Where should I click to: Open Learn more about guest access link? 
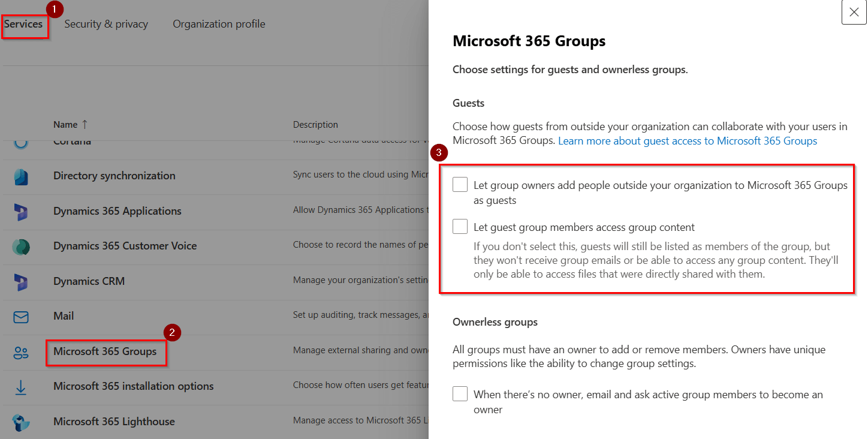point(688,142)
